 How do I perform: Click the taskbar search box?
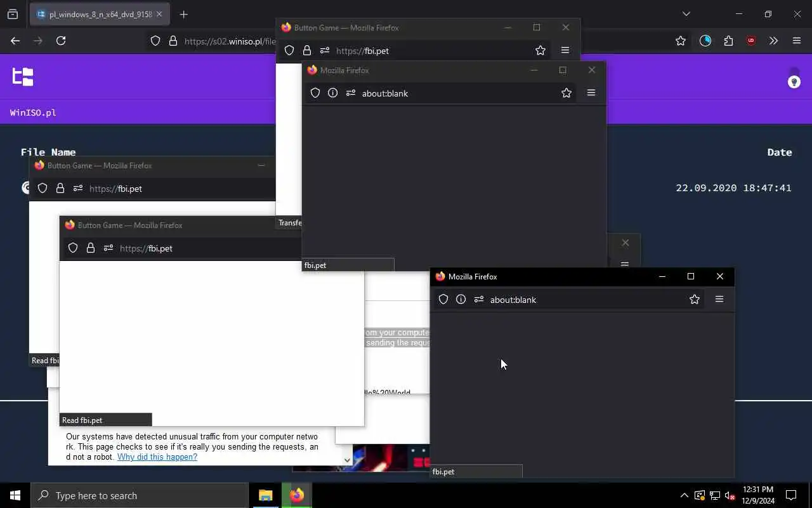pyautogui.click(x=140, y=495)
